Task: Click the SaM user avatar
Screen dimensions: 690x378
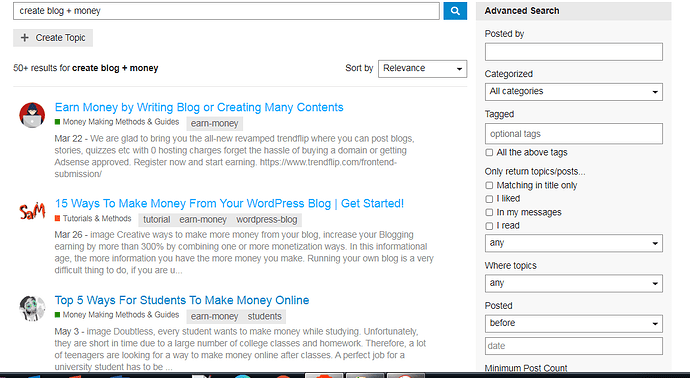Action: tap(32, 212)
